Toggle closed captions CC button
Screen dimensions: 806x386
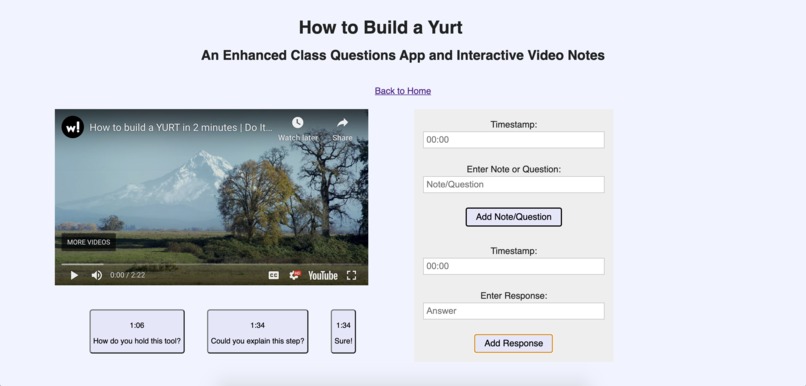tap(273, 275)
